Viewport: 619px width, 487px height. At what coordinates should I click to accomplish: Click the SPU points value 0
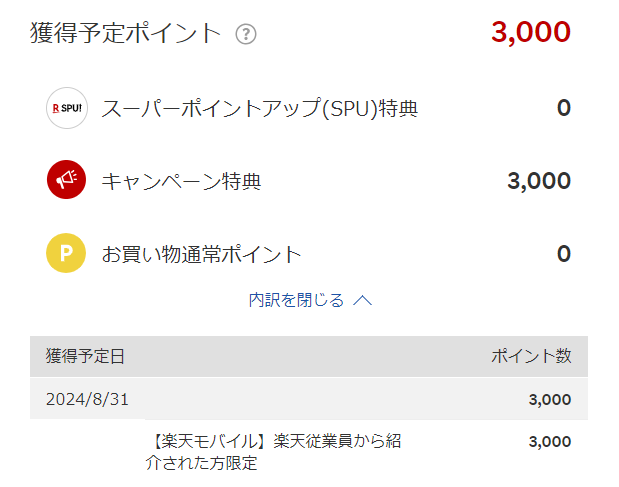tap(564, 108)
